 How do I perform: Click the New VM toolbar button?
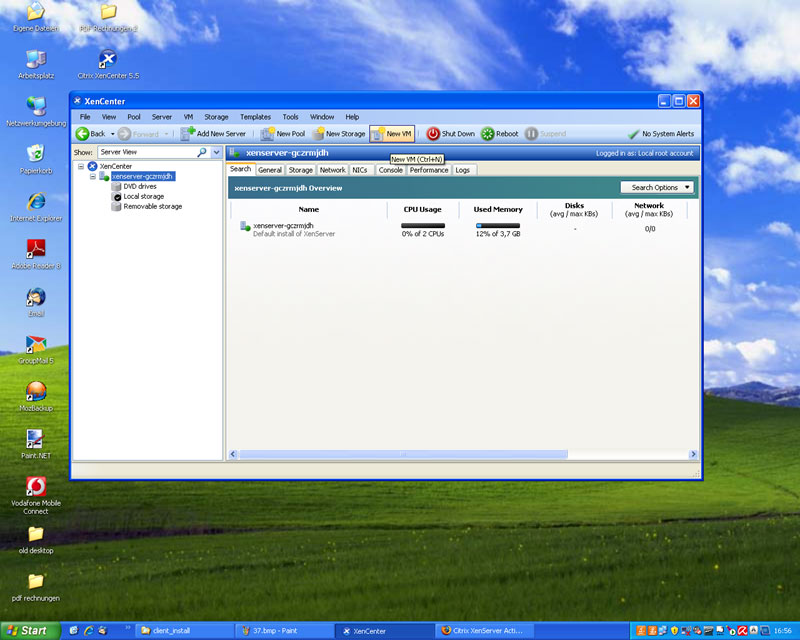point(392,134)
